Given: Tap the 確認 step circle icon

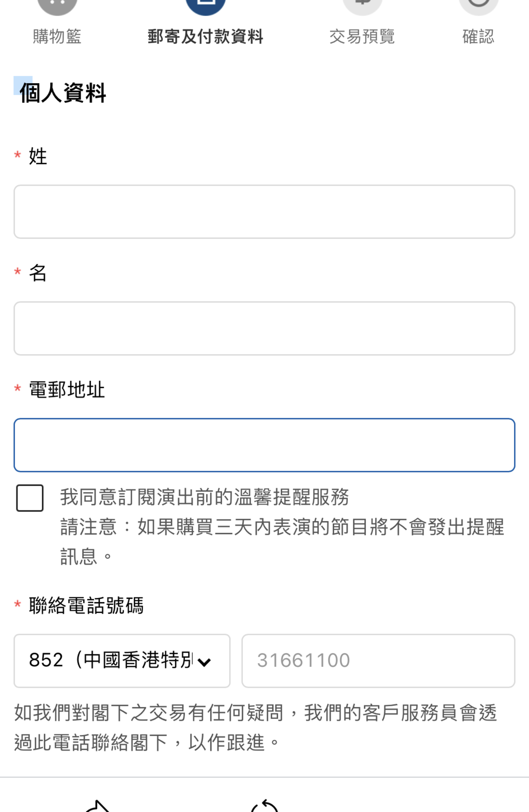Looking at the screenshot, I should (x=478, y=6).
